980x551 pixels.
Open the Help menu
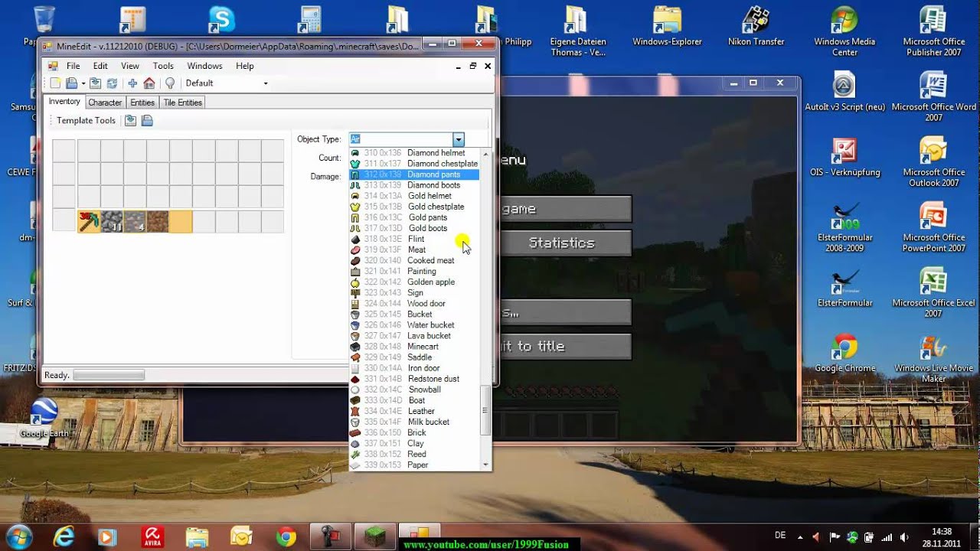tap(245, 66)
